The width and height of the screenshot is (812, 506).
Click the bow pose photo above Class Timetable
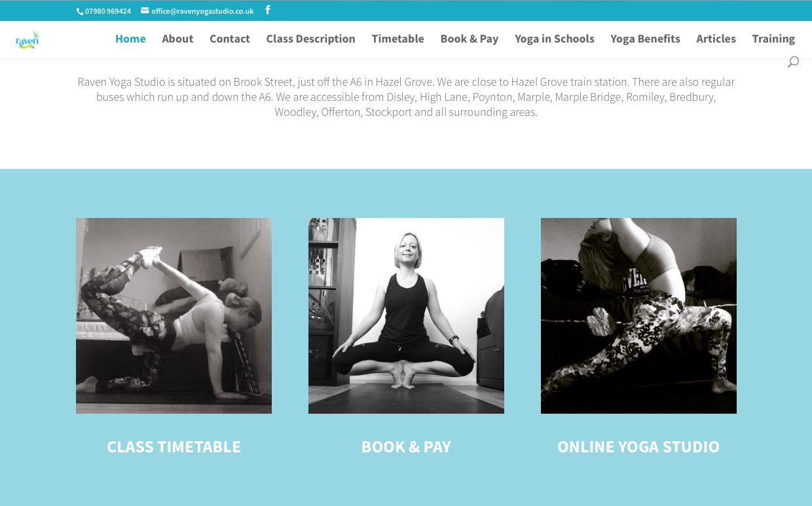pyautogui.click(x=174, y=316)
